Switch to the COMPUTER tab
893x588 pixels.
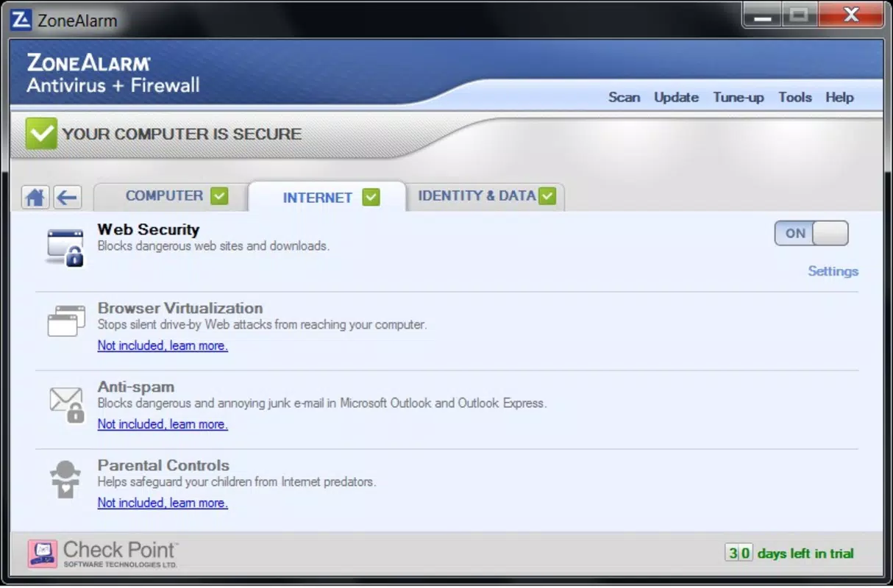(x=171, y=196)
